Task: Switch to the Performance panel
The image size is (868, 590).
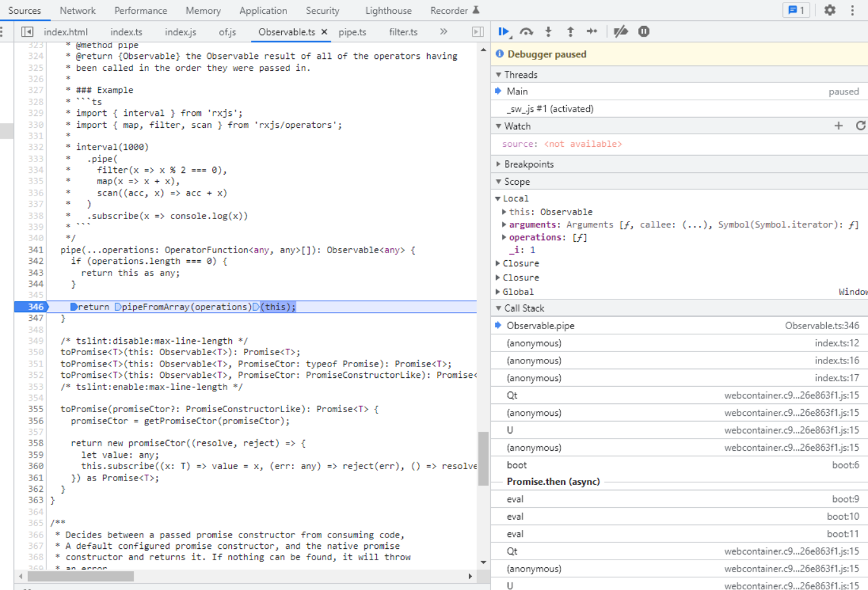Action: pos(141,11)
